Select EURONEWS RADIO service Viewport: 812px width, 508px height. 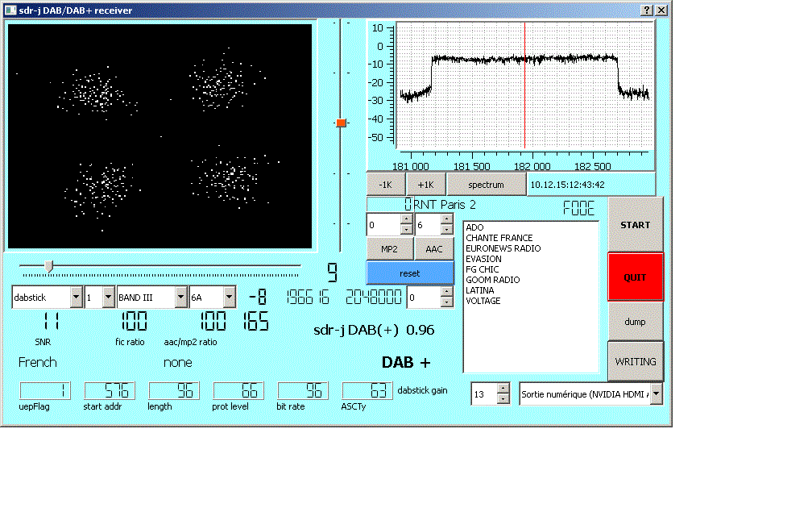click(503, 248)
